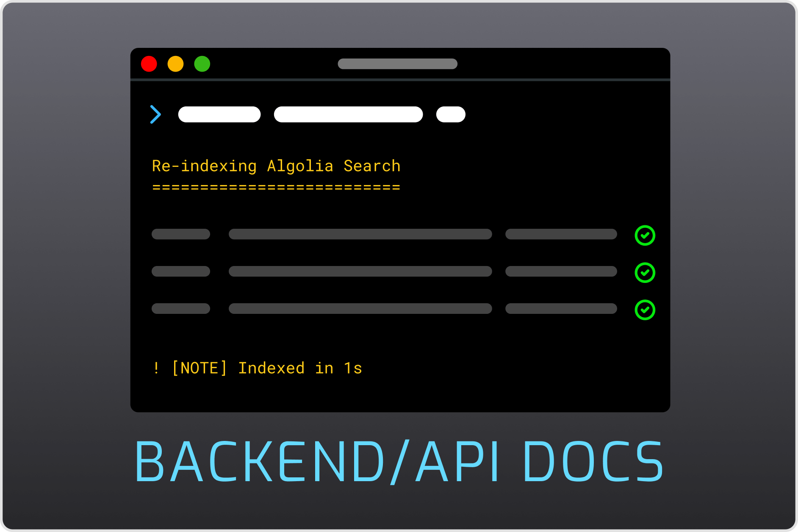Click the green maximize dot in terminal title bar
This screenshot has width=798, height=532.
click(202, 64)
